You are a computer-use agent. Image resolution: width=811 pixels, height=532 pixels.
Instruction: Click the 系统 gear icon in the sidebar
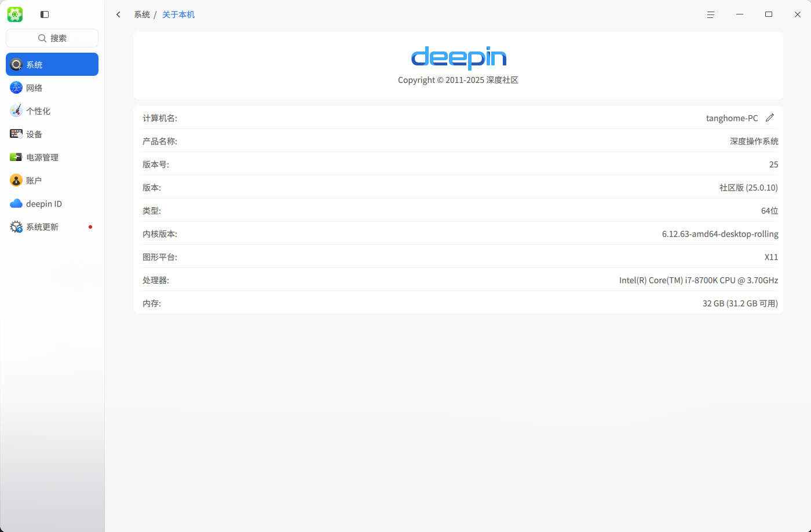tap(16, 64)
